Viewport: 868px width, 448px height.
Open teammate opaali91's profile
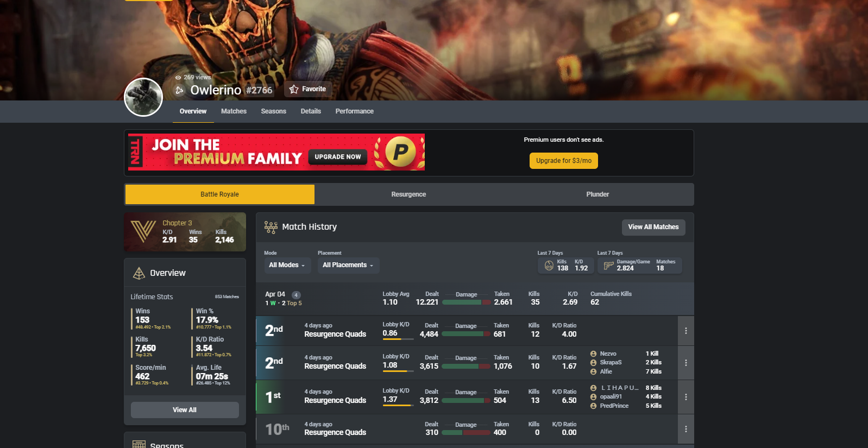[x=611, y=397]
